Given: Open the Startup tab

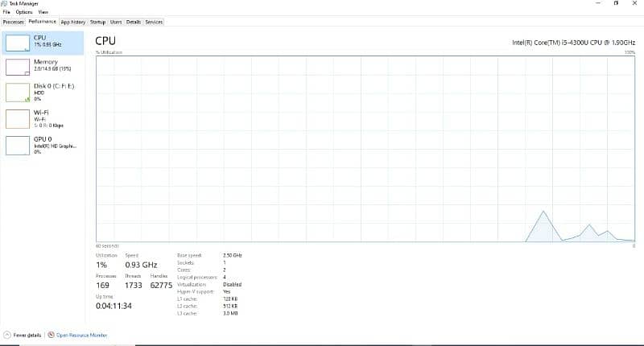Looking at the screenshot, I should pos(97,23).
